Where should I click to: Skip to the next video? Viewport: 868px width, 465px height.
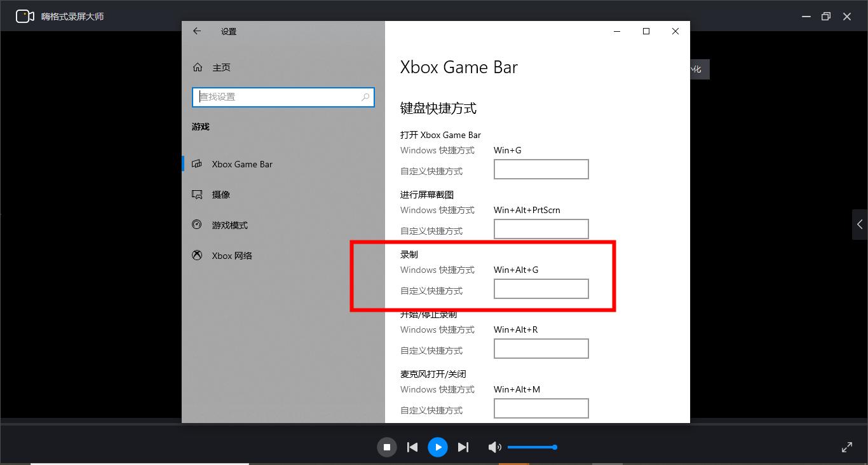pyautogui.click(x=463, y=447)
